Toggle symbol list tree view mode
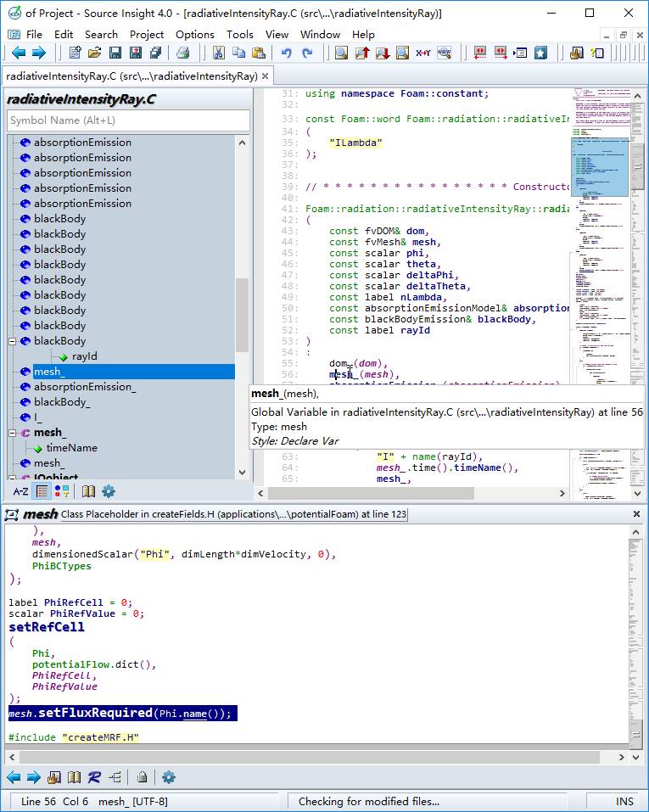The width and height of the screenshot is (649, 812). [42, 491]
